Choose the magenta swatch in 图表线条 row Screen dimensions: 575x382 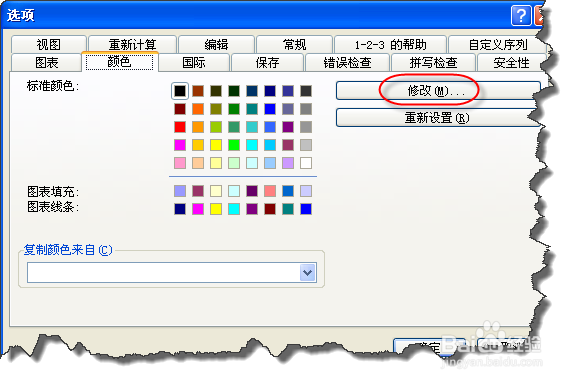click(198, 209)
